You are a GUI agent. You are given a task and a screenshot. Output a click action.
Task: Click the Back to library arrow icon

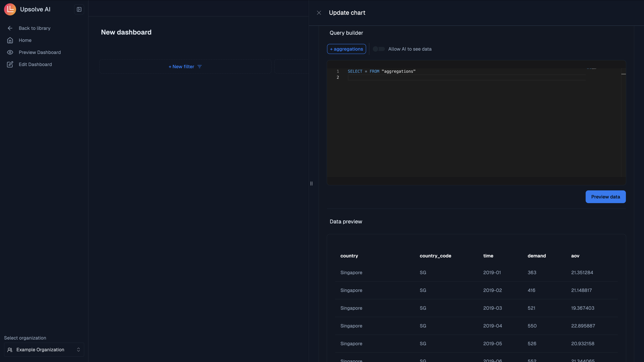pos(10,28)
